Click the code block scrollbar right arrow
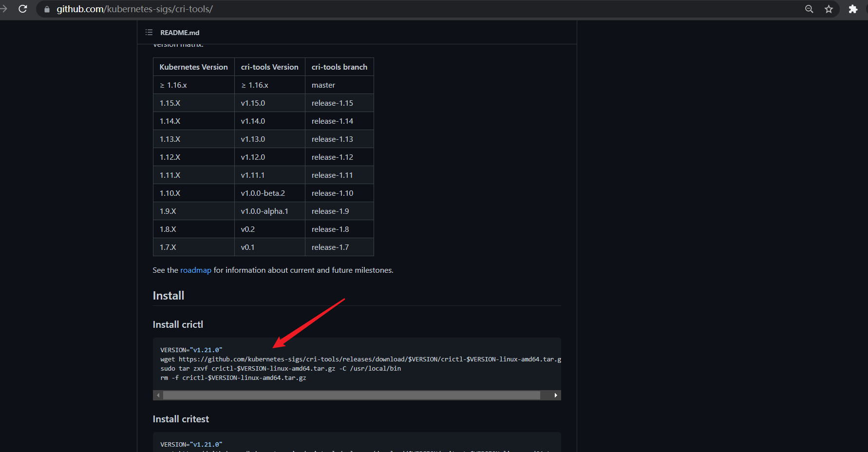Image resolution: width=868 pixels, height=452 pixels. coord(556,395)
